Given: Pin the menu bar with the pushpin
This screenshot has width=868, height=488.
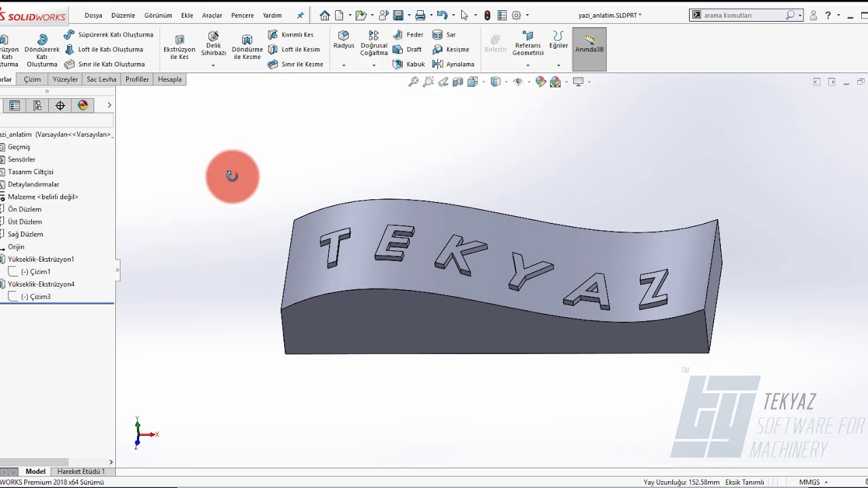Looking at the screenshot, I should 300,15.
